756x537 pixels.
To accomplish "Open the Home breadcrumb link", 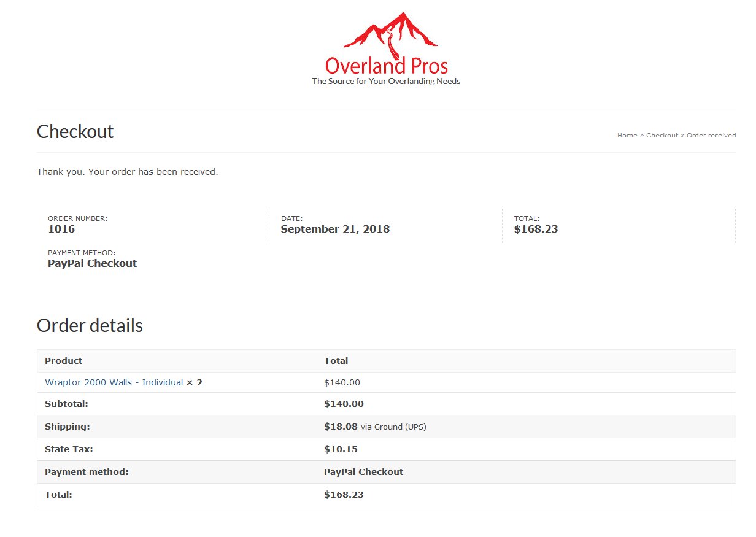I will (627, 136).
